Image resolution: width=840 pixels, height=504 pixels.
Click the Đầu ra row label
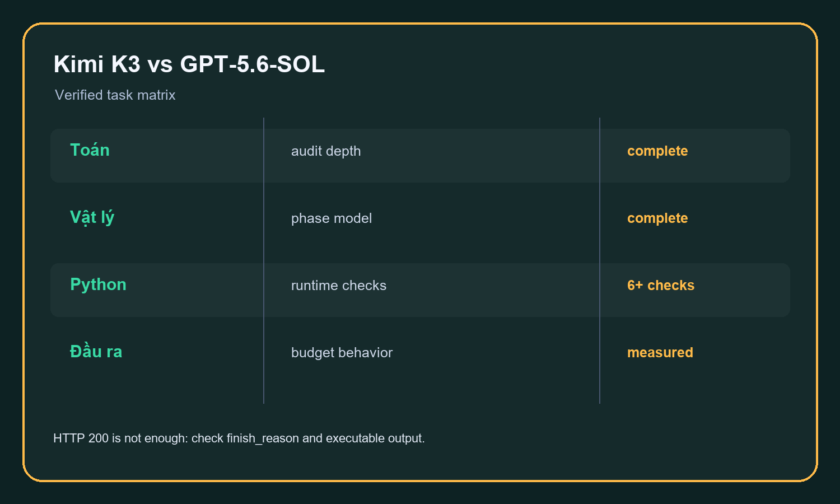pyautogui.click(x=96, y=351)
